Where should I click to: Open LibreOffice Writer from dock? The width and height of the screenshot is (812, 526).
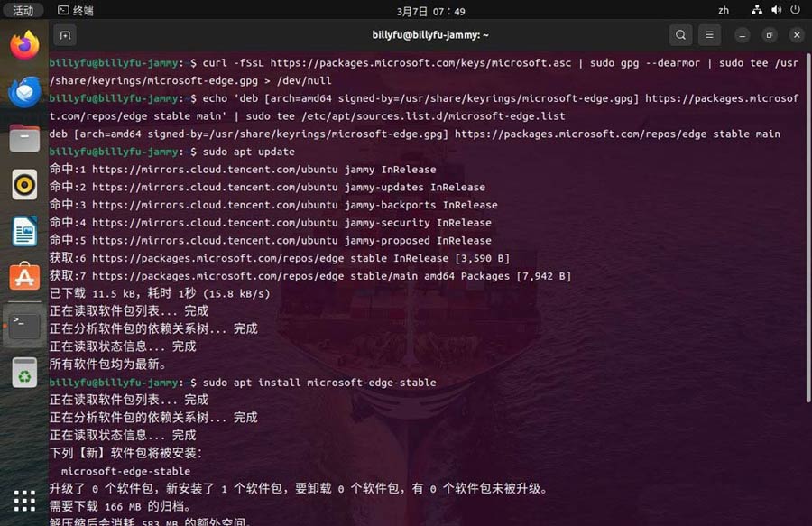(x=24, y=231)
